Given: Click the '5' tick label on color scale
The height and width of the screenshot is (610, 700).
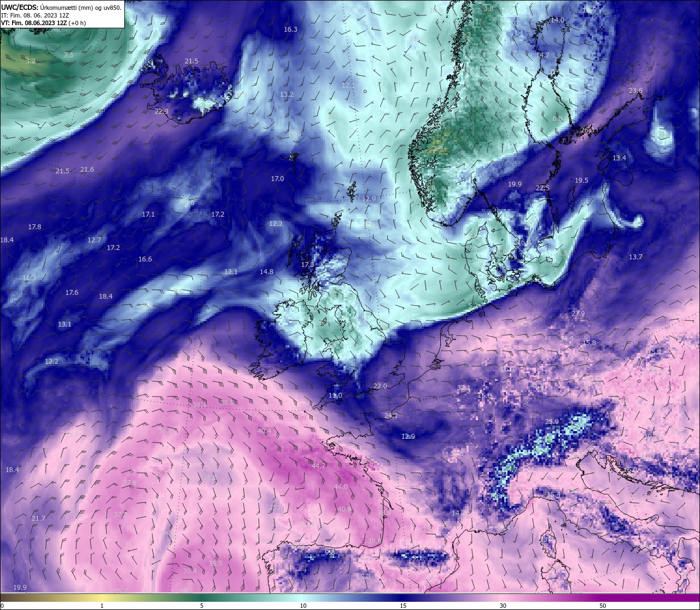Looking at the screenshot, I should (202, 606).
